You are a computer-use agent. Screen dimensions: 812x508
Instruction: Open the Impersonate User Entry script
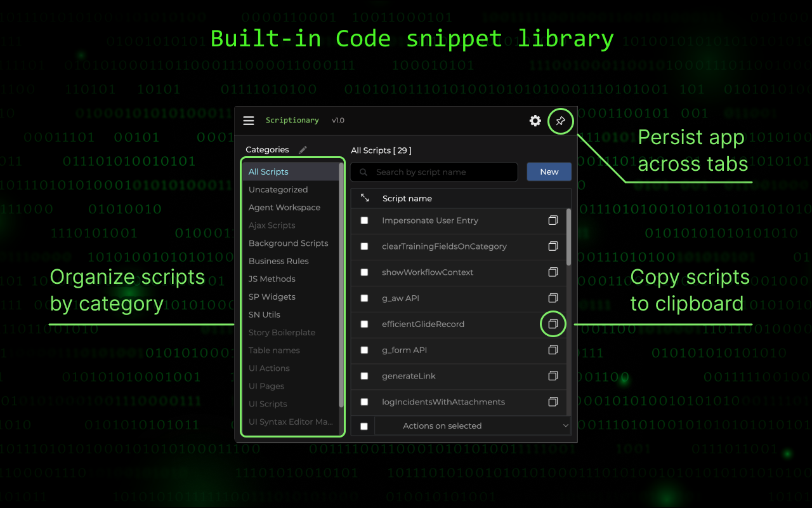430,220
